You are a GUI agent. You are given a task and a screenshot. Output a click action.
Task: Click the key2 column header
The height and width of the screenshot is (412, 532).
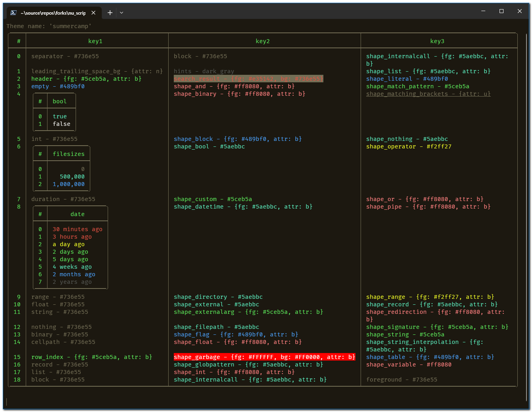tap(263, 41)
